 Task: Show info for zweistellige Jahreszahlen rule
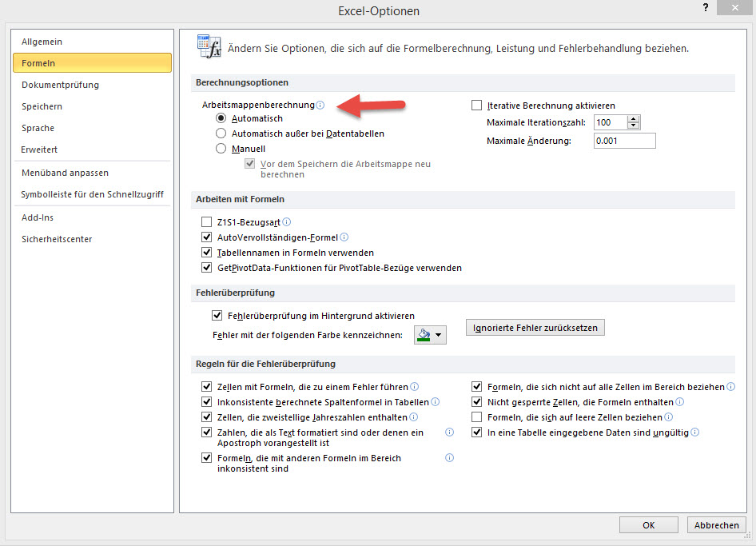(x=413, y=416)
